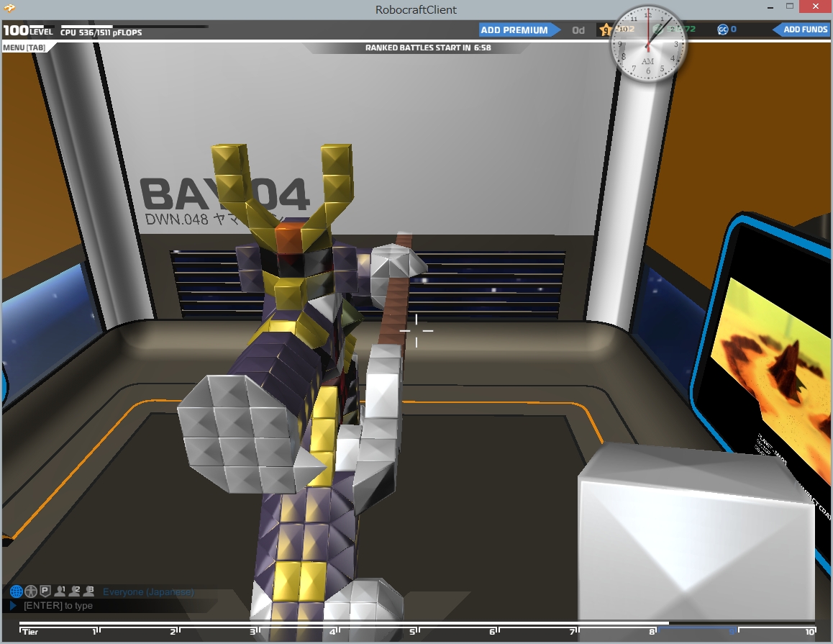Image resolution: width=833 pixels, height=644 pixels.
Task: Close the RobocraftClient window
Action: tap(816, 6)
